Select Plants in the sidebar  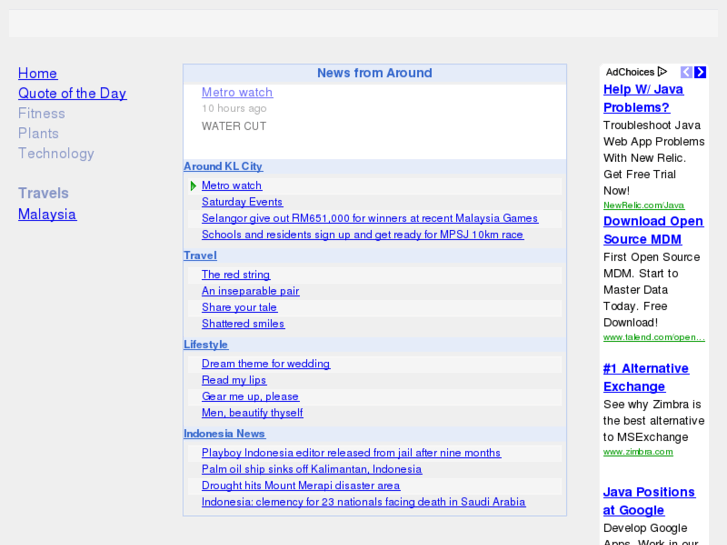click(x=38, y=133)
